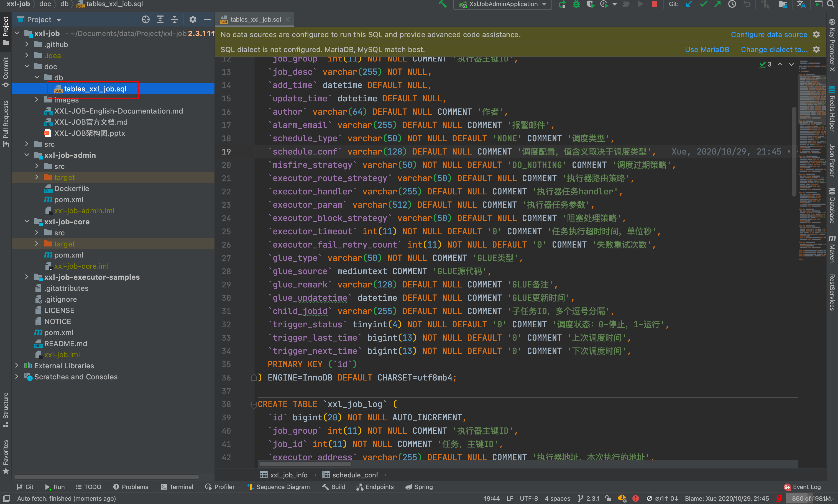This screenshot has height=504, width=838.
Task: Click the red Stop button
Action: coord(654,4)
